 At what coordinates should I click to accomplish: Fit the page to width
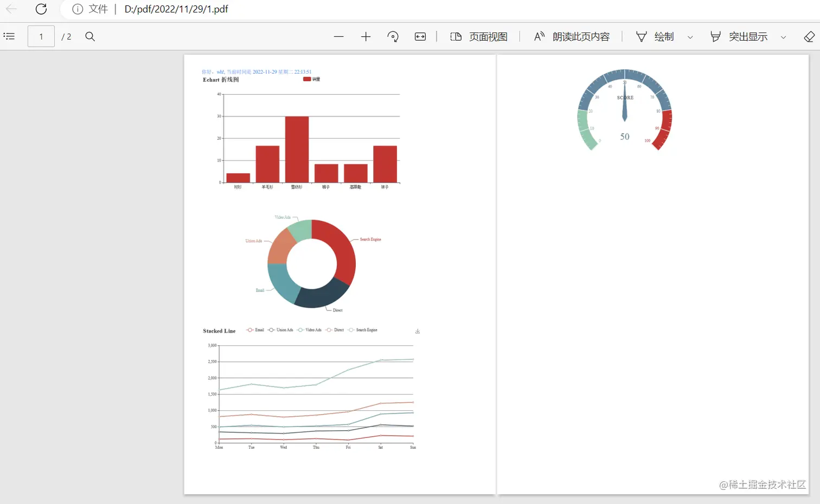point(420,36)
